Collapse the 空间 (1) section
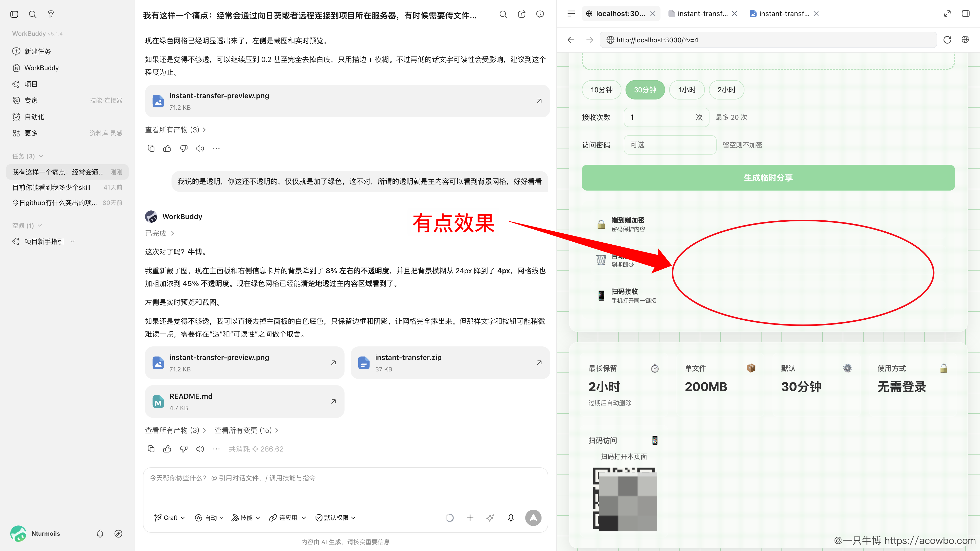 [27, 226]
